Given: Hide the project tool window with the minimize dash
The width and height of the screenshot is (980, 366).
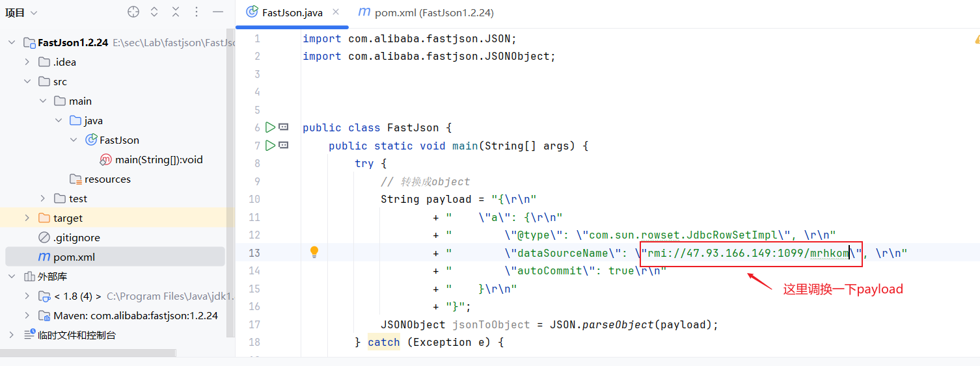Looking at the screenshot, I should pyautogui.click(x=219, y=12).
